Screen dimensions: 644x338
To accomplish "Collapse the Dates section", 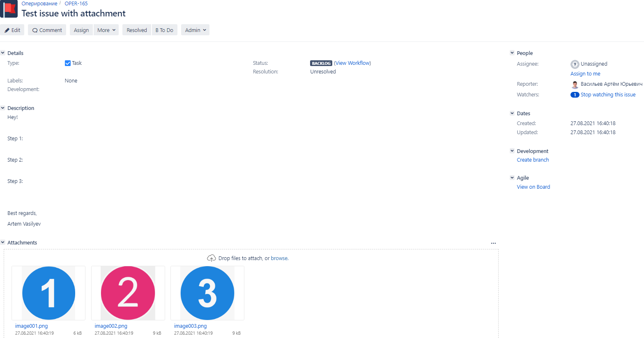I will 512,113.
